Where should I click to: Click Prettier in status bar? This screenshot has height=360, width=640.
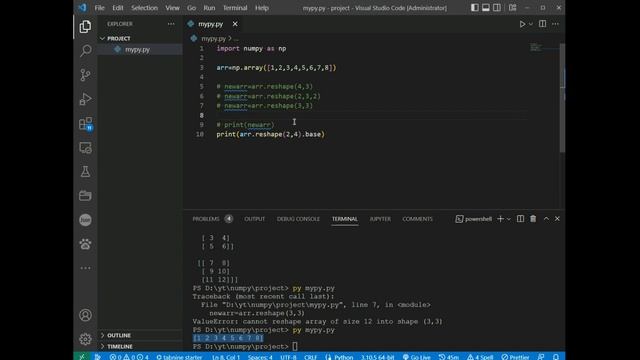(x=515, y=357)
